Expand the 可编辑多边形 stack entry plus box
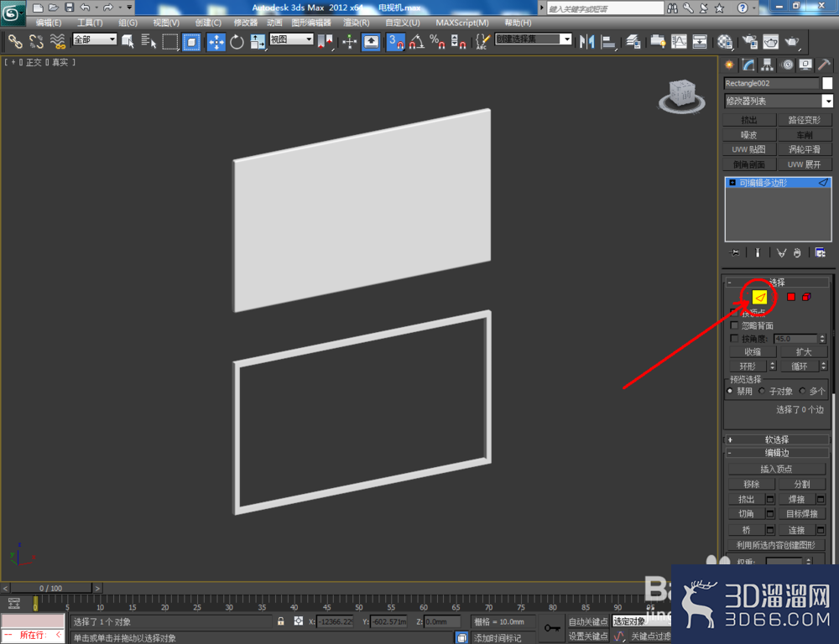The image size is (839, 644). (x=732, y=183)
